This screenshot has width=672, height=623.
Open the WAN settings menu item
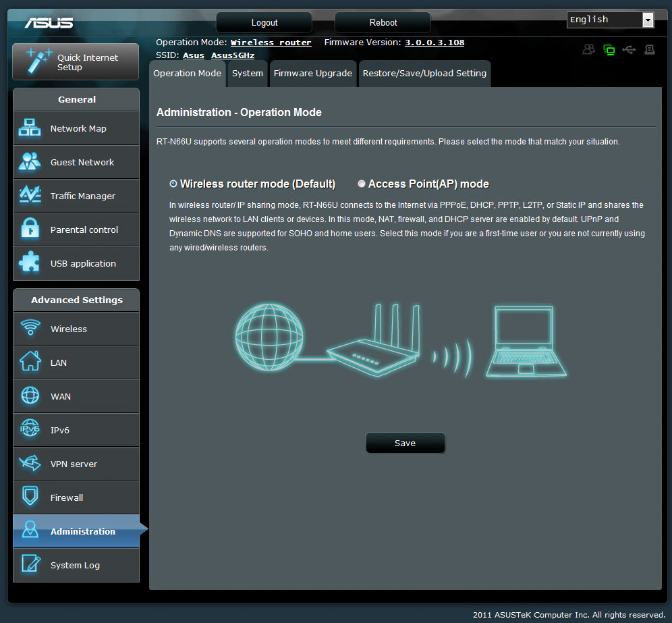tap(76, 396)
